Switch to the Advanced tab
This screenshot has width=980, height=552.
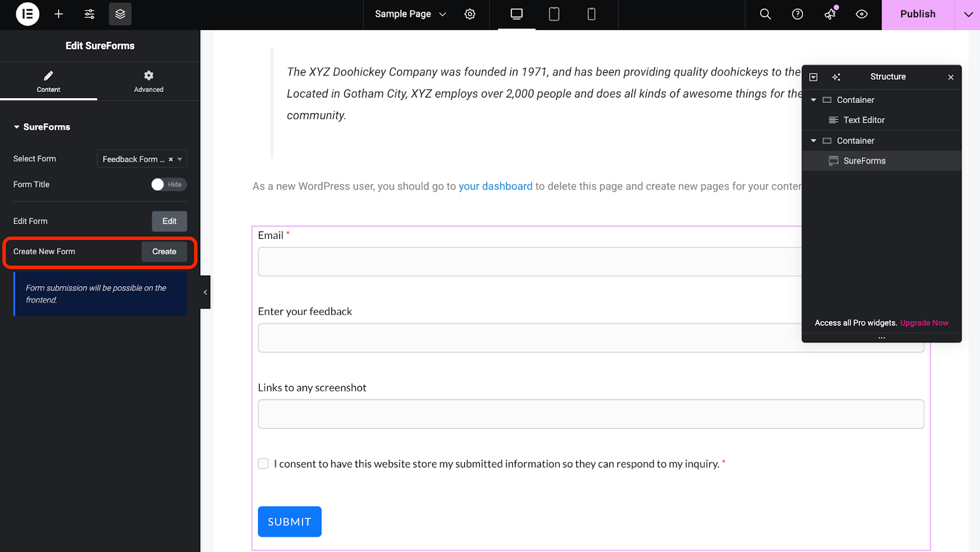coord(149,81)
